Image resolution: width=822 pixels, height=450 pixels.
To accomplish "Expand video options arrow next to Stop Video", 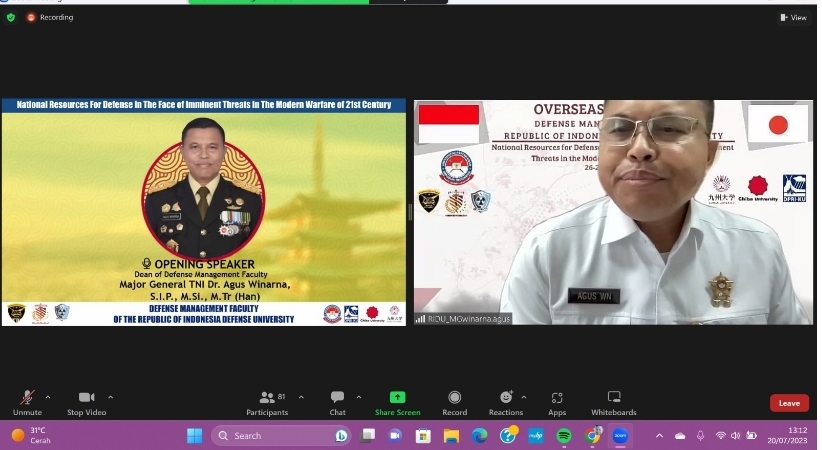I will tap(110, 396).
